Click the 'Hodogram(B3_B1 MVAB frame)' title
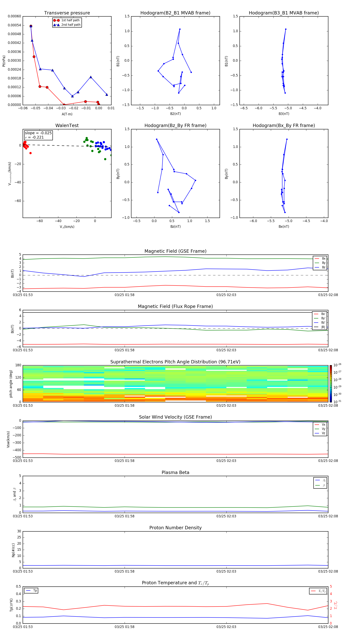351x644 pixels. pos(284,13)
